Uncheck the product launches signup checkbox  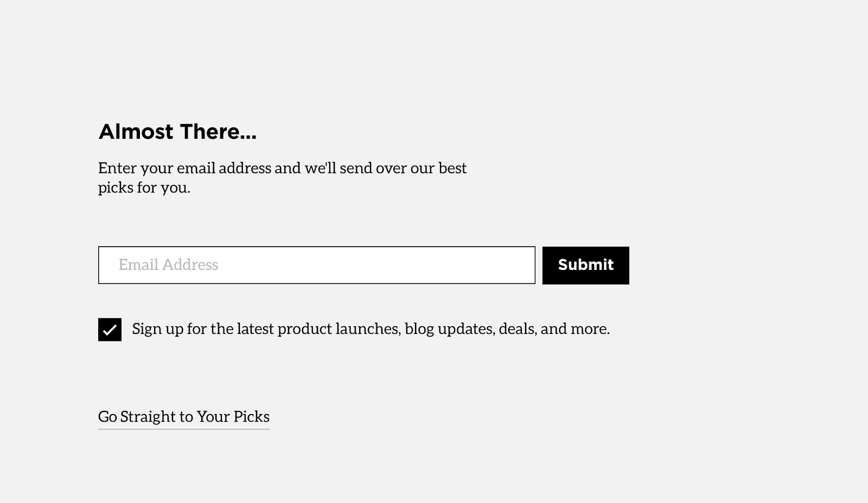click(110, 330)
